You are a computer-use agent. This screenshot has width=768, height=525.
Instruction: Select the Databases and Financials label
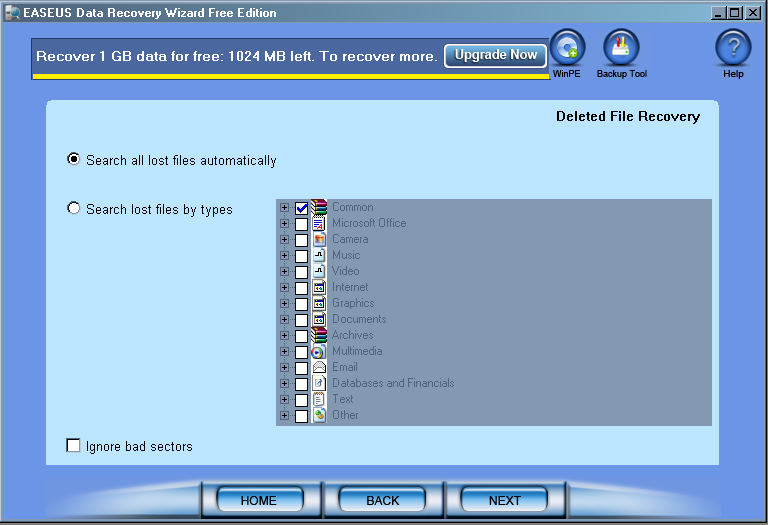[x=393, y=383]
